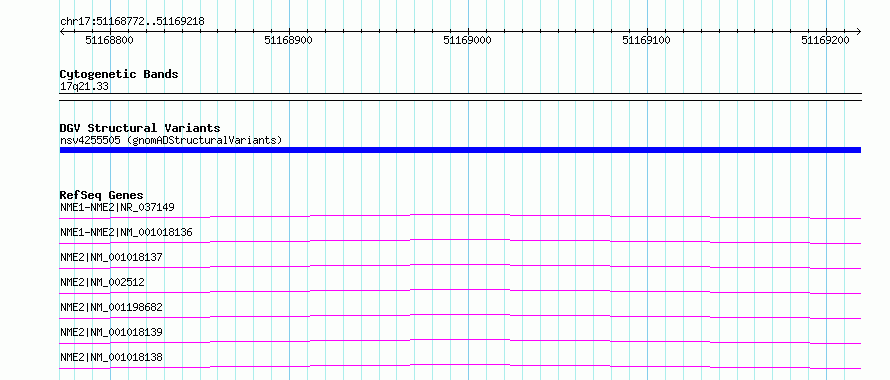
Task: Click ruler position 51168900
Action: (x=288, y=40)
